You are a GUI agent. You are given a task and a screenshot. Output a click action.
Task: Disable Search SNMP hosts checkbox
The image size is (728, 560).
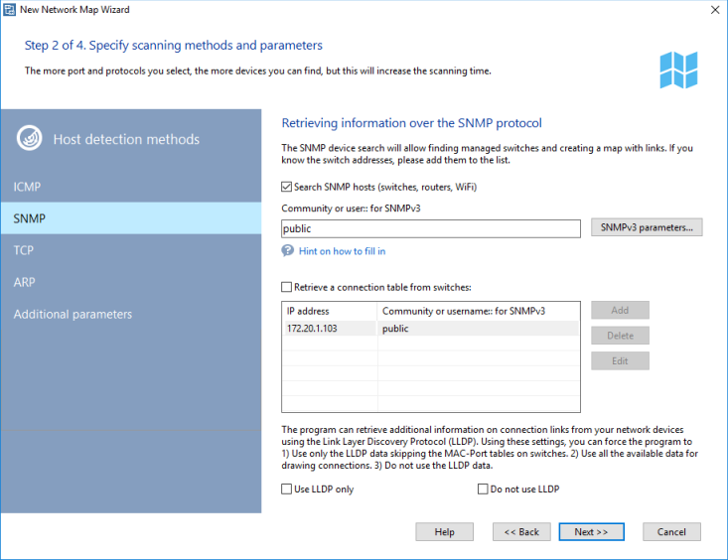pos(287,187)
